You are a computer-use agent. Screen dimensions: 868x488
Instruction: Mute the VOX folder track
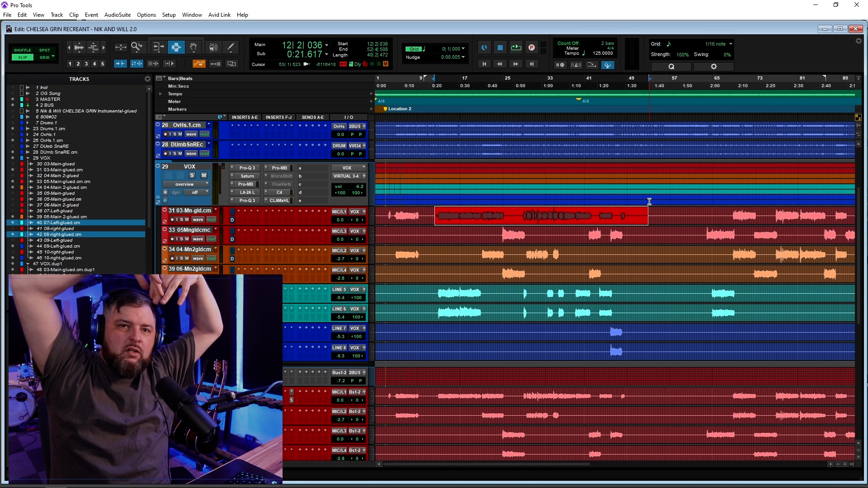pyautogui.click(x=204, y=175)
